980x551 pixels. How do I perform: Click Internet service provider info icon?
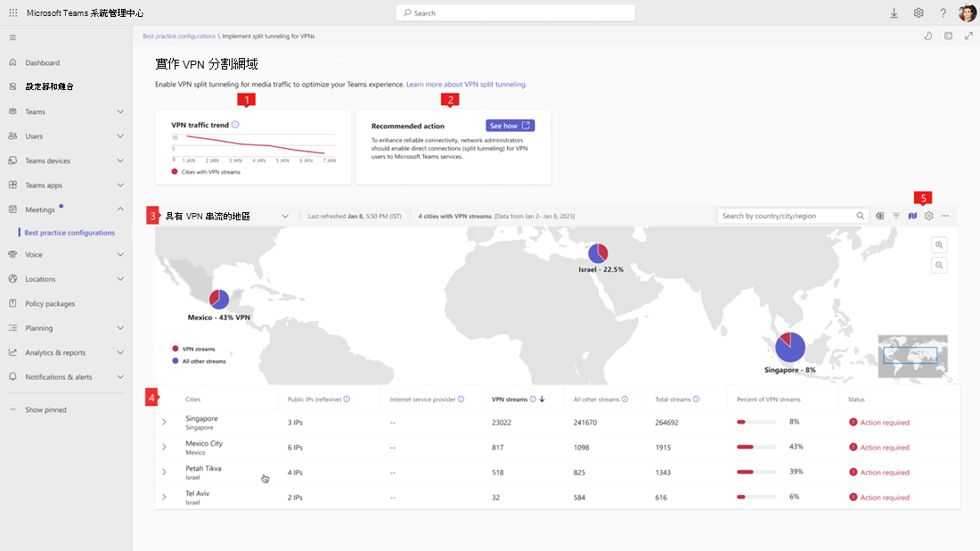pyautogui.click(x=461, y=399)
